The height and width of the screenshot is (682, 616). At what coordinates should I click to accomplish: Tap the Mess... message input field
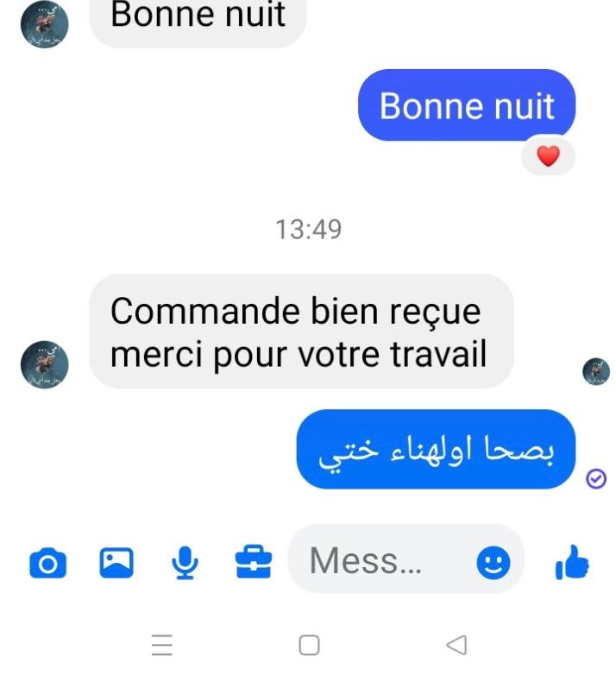(405, 559)
